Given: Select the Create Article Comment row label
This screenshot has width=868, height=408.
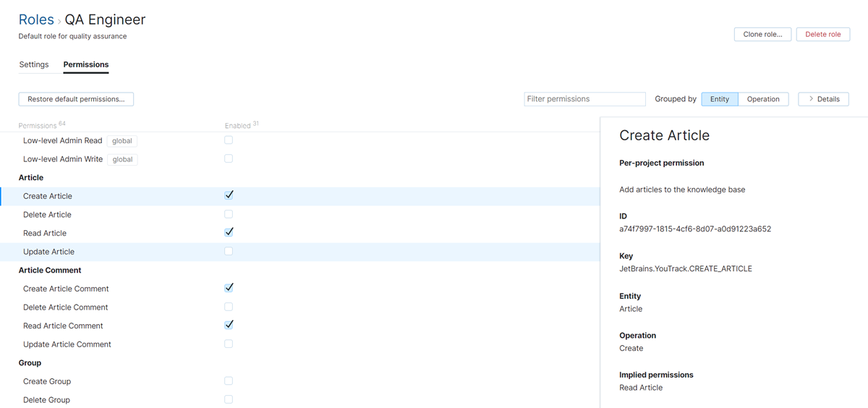Looking at the screenshot, I should click(x=66, y=289).
